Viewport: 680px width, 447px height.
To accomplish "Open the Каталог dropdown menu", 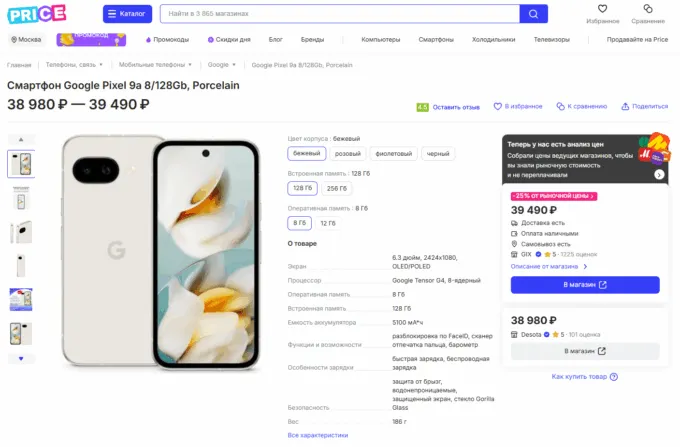I will pyautogui.click(x=128, y=14).
